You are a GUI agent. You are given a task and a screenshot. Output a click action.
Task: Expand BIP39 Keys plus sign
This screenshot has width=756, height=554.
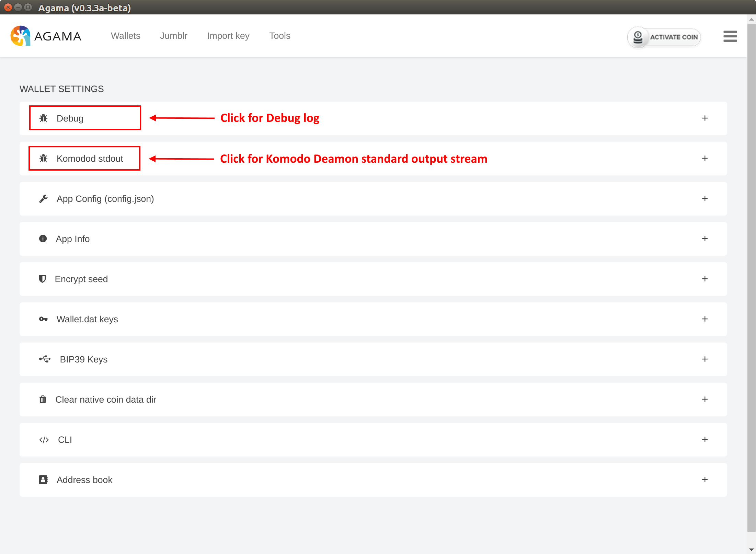point(705,359)
